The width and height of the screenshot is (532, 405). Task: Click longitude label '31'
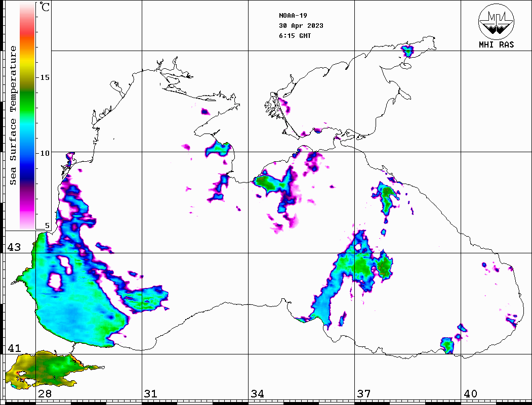[x=151, y=394]
